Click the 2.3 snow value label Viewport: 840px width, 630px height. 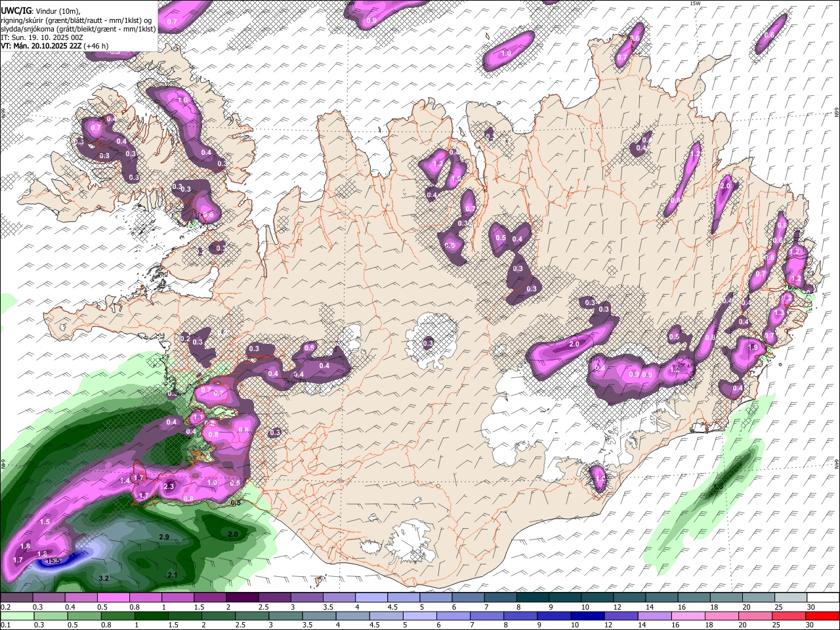[169, 486]
